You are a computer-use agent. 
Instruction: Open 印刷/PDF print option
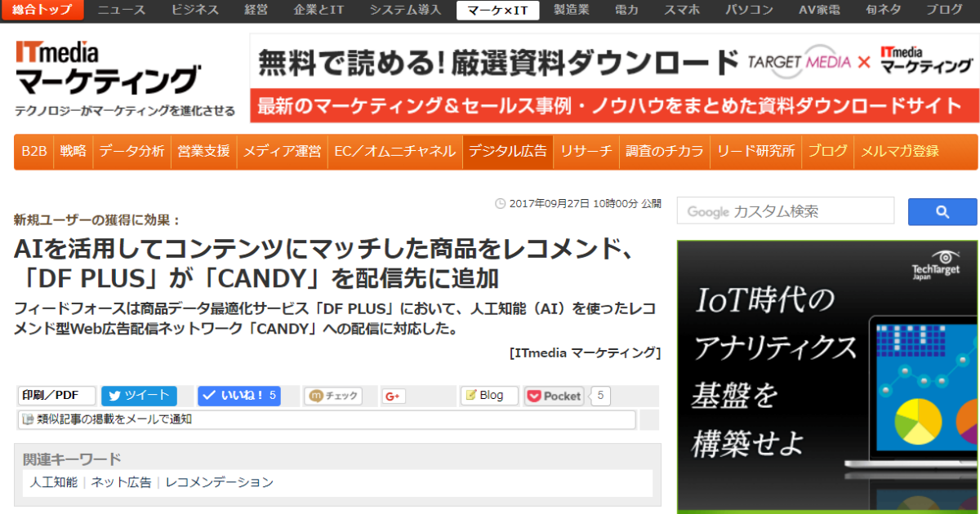(x=56, y=396)
